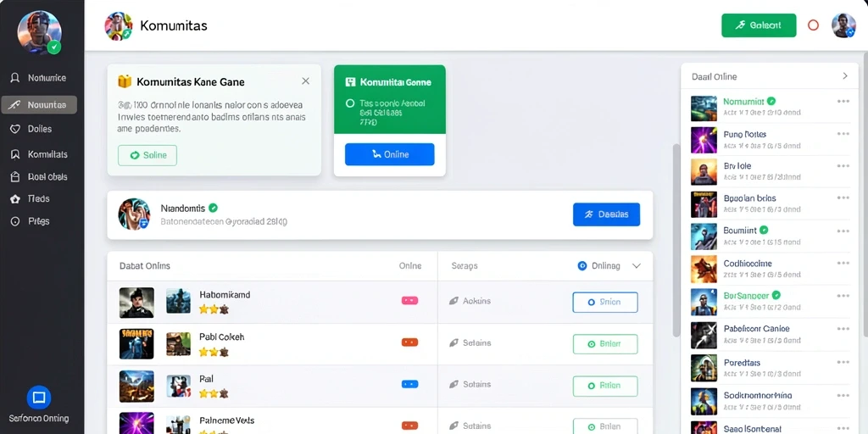Open the red circle notification icon
The width and height of the screenshot is (868, 434).
(813, 25)
